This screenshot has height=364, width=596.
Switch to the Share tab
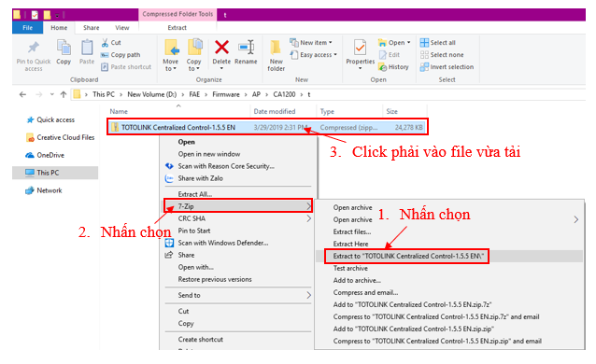92,28
